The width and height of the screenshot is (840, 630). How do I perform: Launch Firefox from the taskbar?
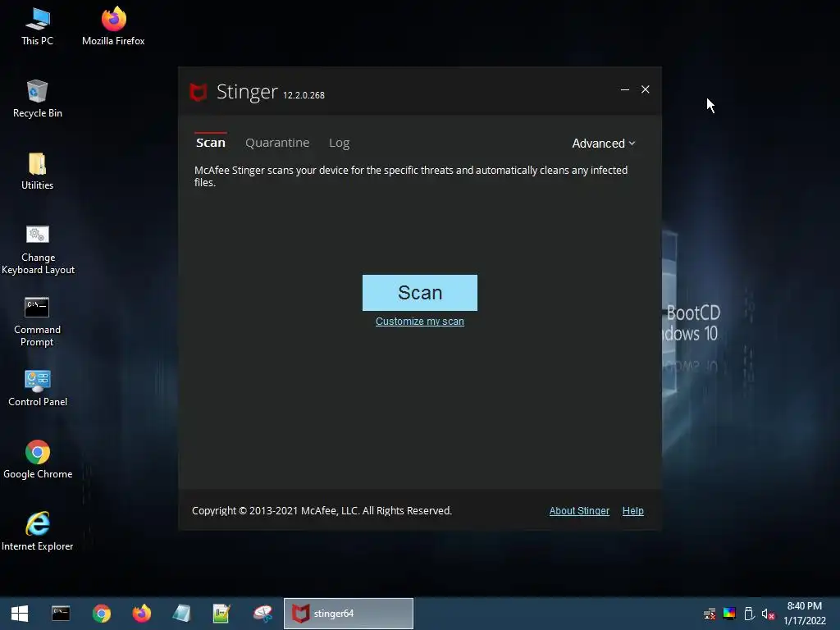(141, 614)
